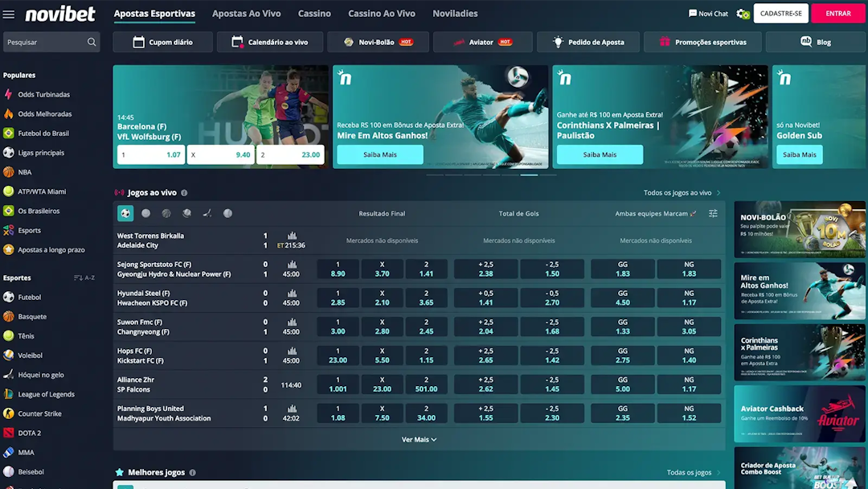Open Pedido de Aposta shortcut
The height and width of the screenshot is (489, 868).
point(588,42)
